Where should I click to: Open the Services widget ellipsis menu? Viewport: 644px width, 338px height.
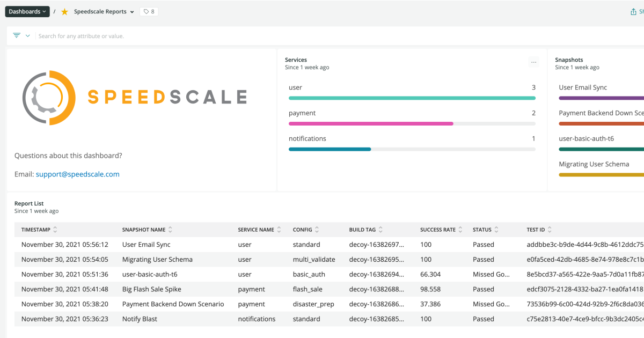coord(533,62)
